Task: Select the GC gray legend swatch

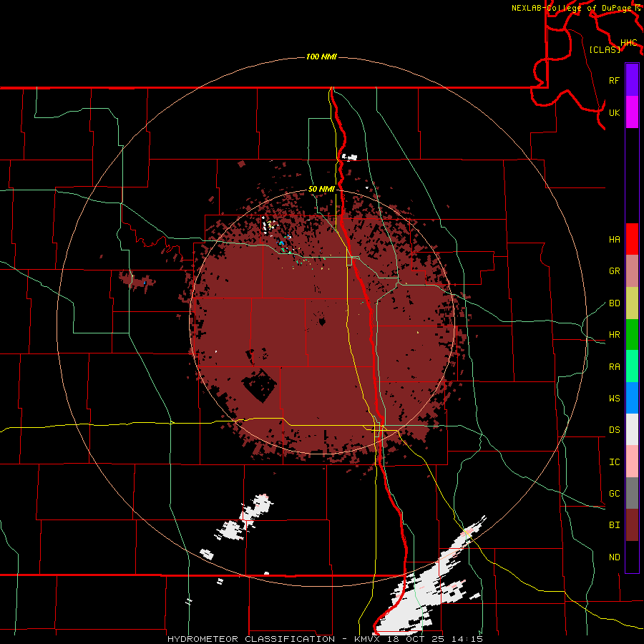Action: click(x=632, y=493)
